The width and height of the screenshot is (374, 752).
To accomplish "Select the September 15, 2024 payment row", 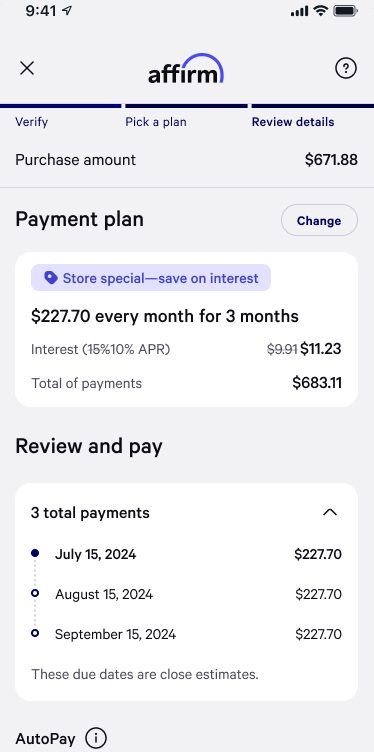I will 186,634.
